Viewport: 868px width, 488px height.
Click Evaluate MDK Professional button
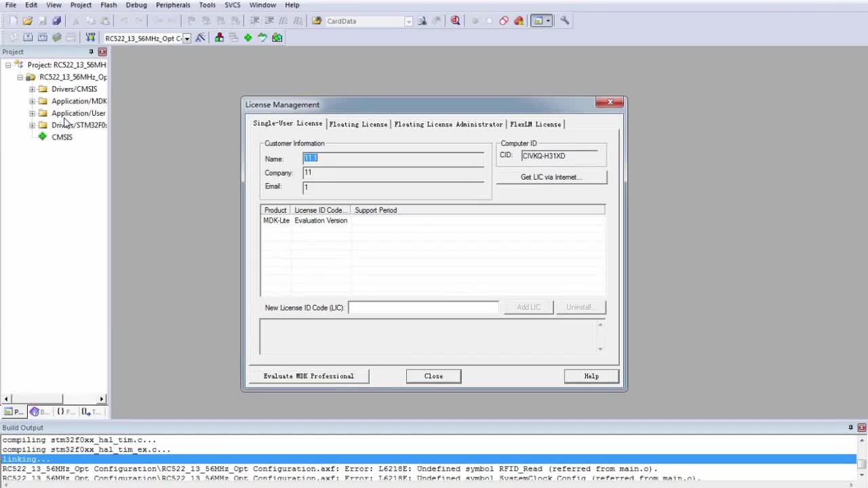pos(309,376)
